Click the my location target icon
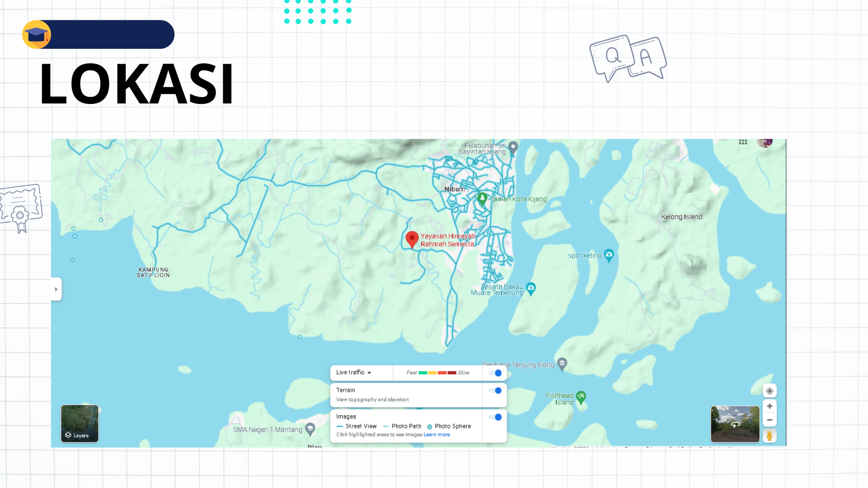 coord(769,391)
